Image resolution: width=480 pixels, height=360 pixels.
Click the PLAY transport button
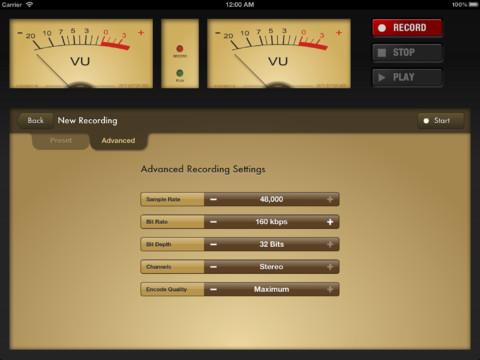point(407,78)
